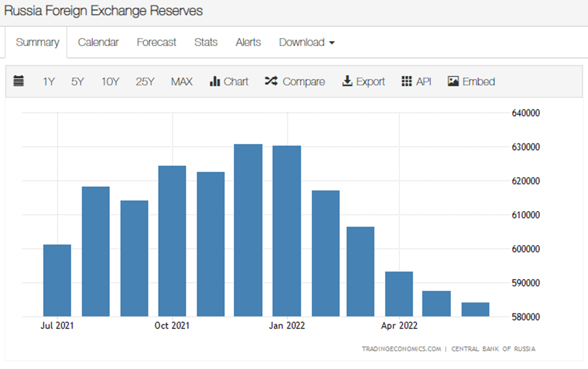Click the 600000 axis label

tap(526, 249)
